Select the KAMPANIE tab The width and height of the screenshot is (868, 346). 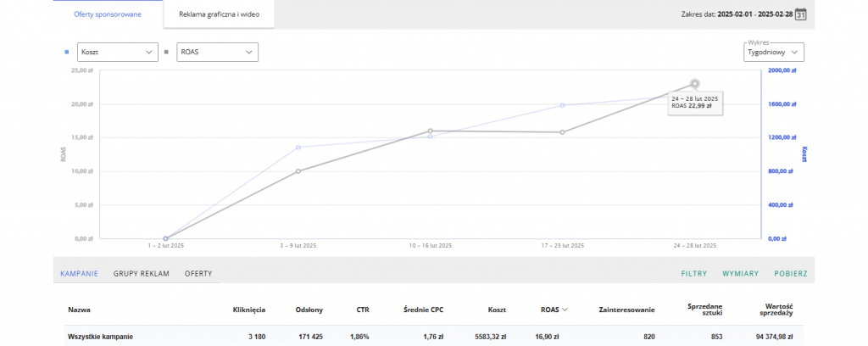click(x=79, y=274)
